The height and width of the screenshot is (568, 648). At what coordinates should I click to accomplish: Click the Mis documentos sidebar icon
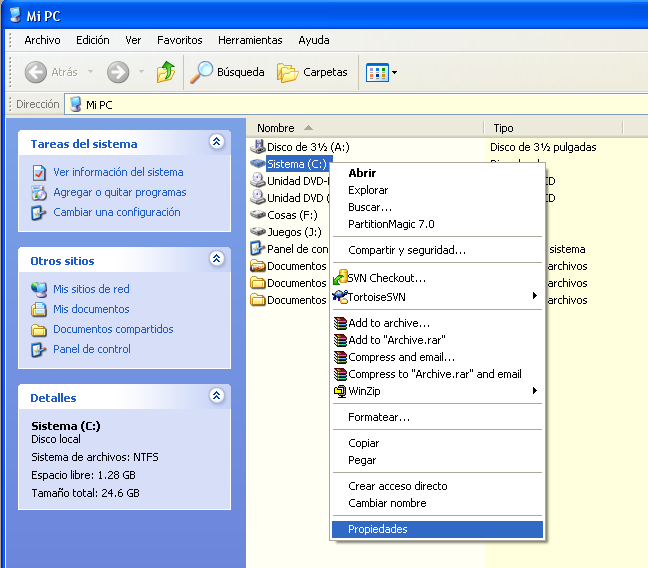point(39,309)
